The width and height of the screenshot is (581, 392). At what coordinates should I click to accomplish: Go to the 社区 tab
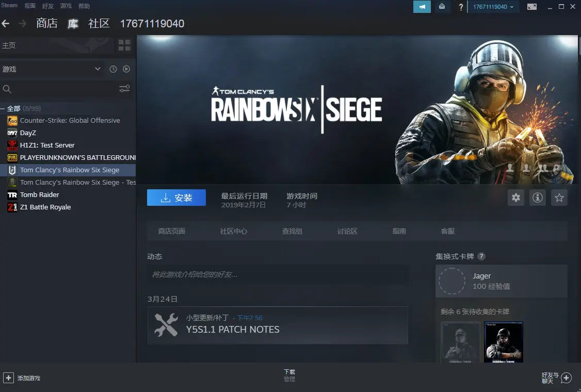tap(99, 23)
